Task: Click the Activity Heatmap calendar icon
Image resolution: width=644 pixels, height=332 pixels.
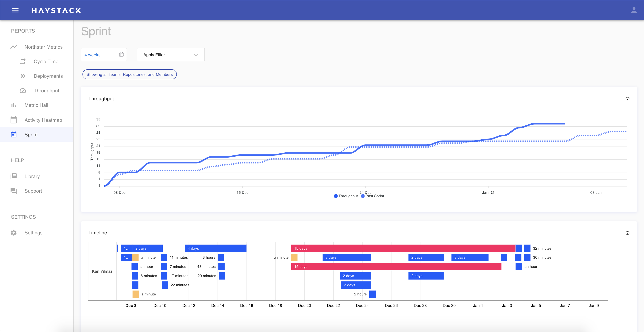Action: click(14, 120)
